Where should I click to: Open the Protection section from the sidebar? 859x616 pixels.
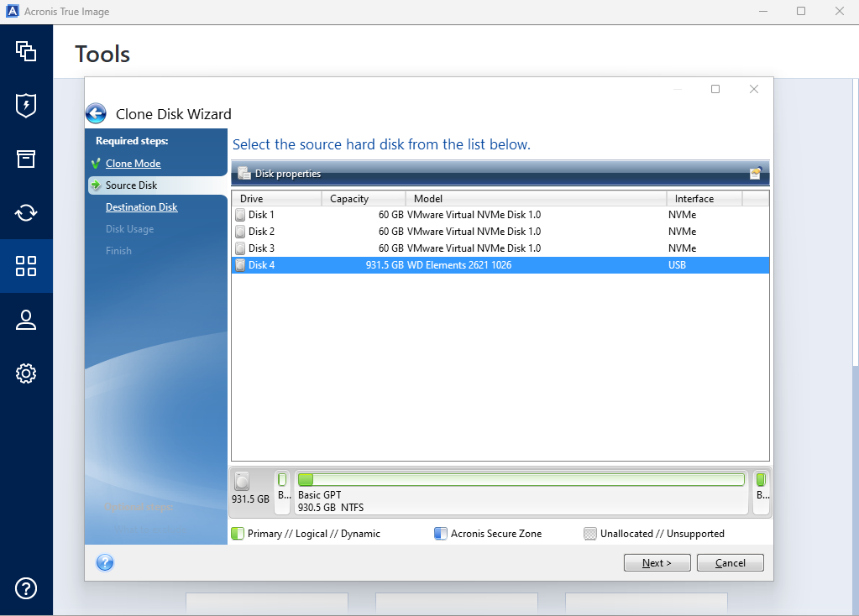26,106
